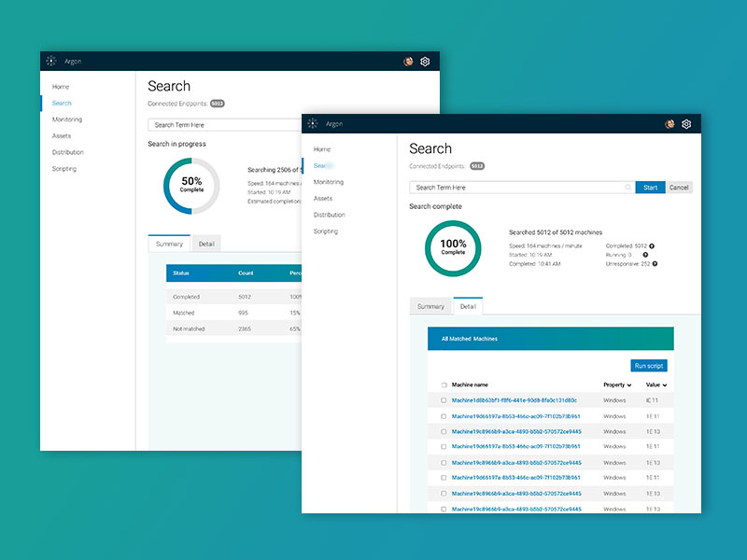Check the box for Machine1d8b63bf1 row
This screenshot has height=560, width=747.
pos(444,400)
